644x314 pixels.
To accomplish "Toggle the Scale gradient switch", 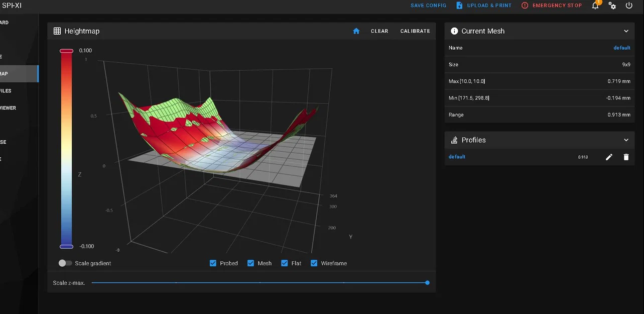I will [x=65, y=263].
